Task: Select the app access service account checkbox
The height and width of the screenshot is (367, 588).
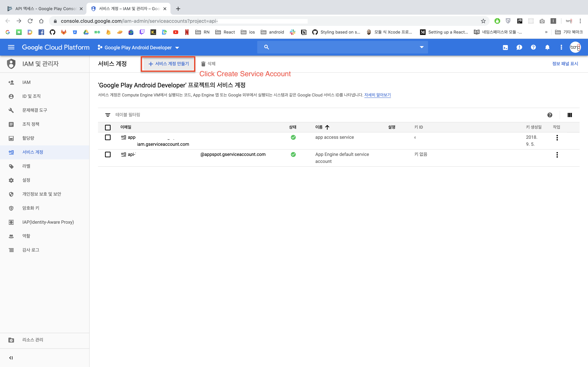Action: pos(108,137)
